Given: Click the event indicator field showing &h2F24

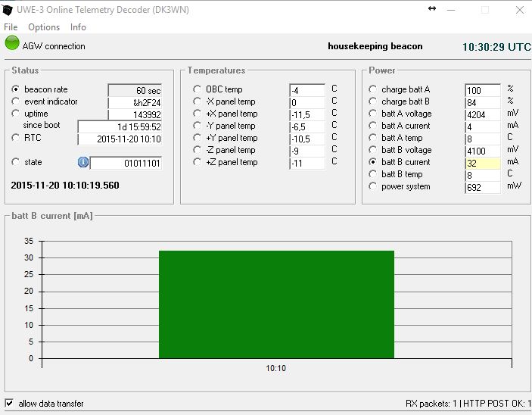Looking at the screenshot, I should point(135,102).
